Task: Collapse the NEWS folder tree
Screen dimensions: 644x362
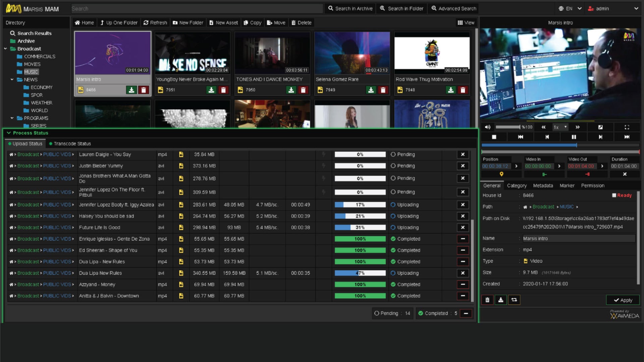Action: (12, 79)
